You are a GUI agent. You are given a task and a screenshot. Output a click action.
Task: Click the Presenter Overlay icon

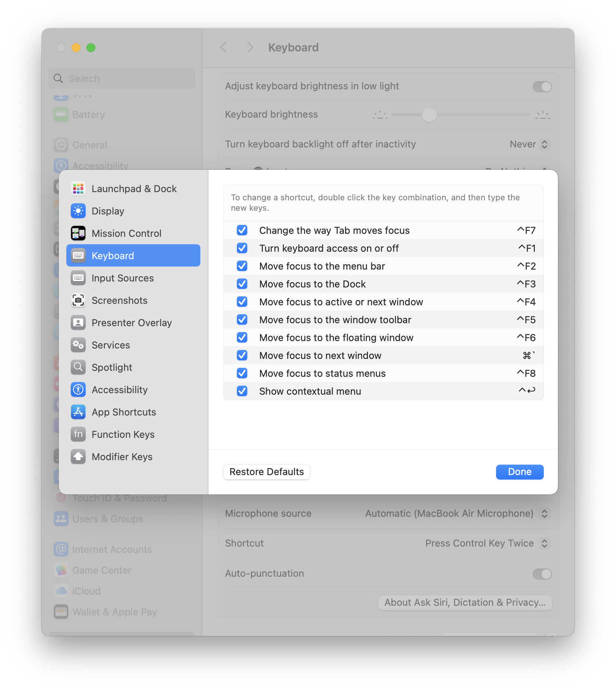(x=78, y=323)
